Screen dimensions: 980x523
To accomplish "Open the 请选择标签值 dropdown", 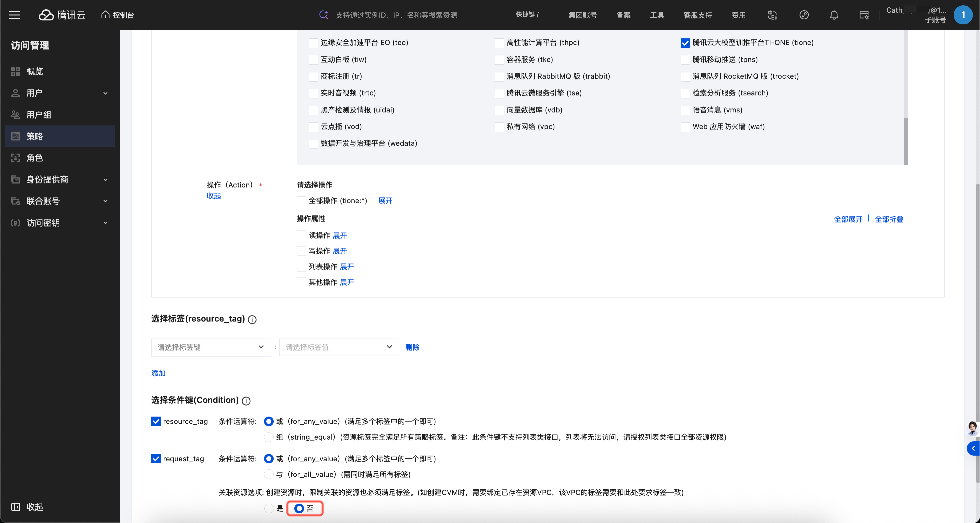I will point(339,348).
